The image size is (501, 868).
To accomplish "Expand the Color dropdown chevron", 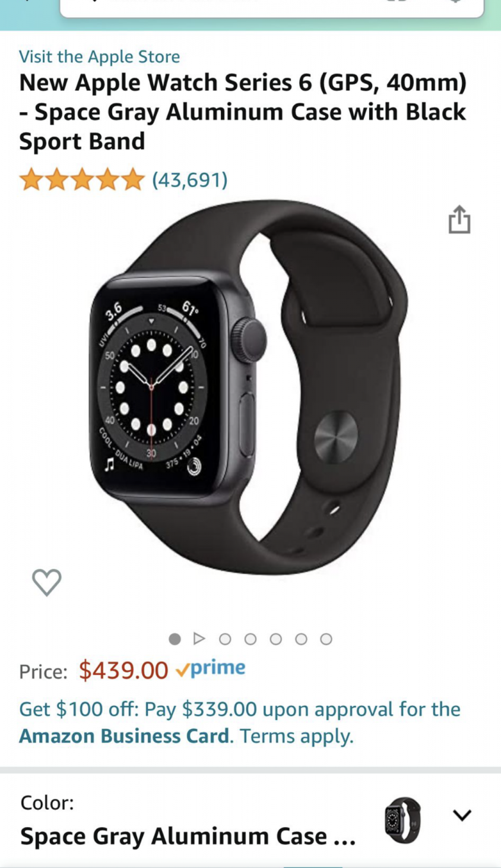I will [x=462, y=815].
